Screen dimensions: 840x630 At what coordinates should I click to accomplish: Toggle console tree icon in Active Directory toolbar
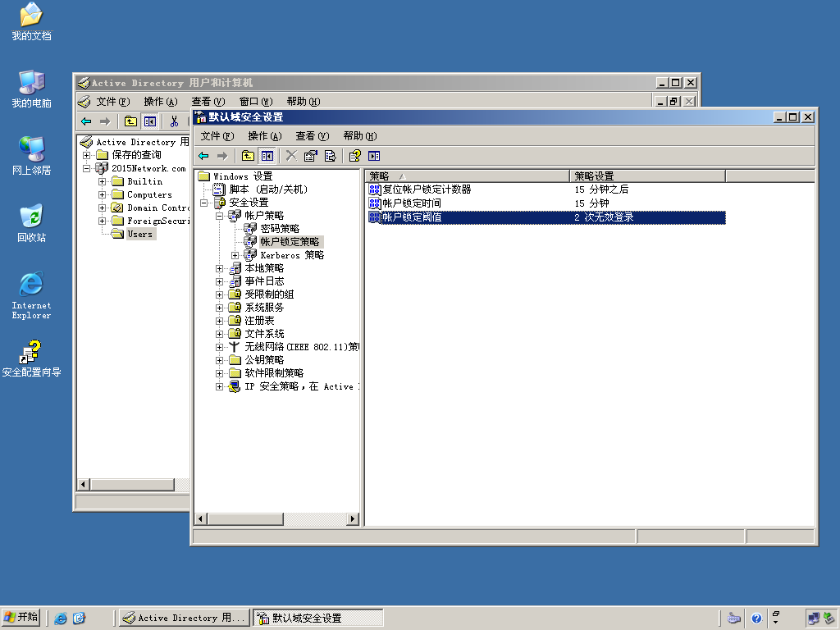[x=150, y=121]
